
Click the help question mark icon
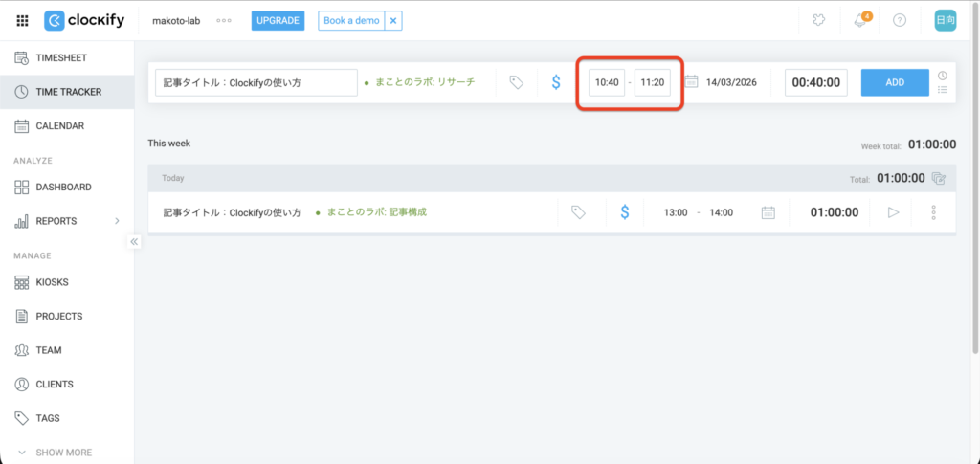(899, 20)
